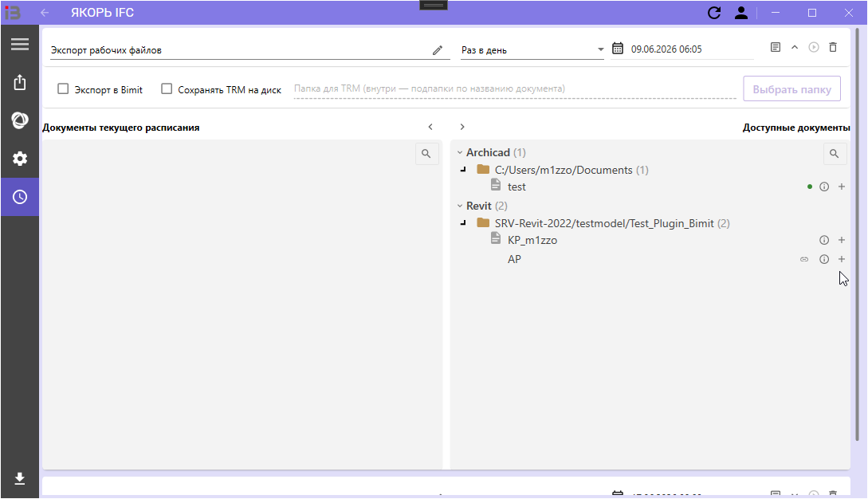Click the date 09.06.2026 06:05 field
This screenshot has height=499, width=868.
[691, 49]
